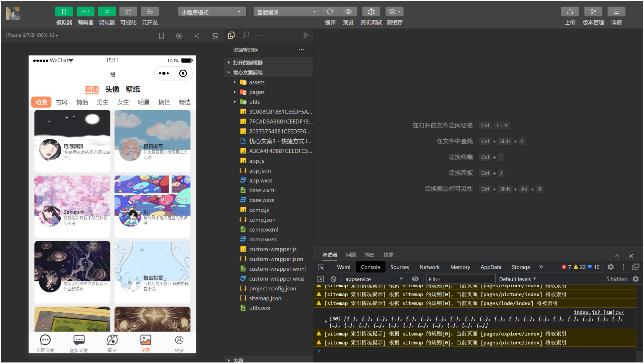Switch to the Network tab
This screenshot has width=644, height=363.
(429, 267)
